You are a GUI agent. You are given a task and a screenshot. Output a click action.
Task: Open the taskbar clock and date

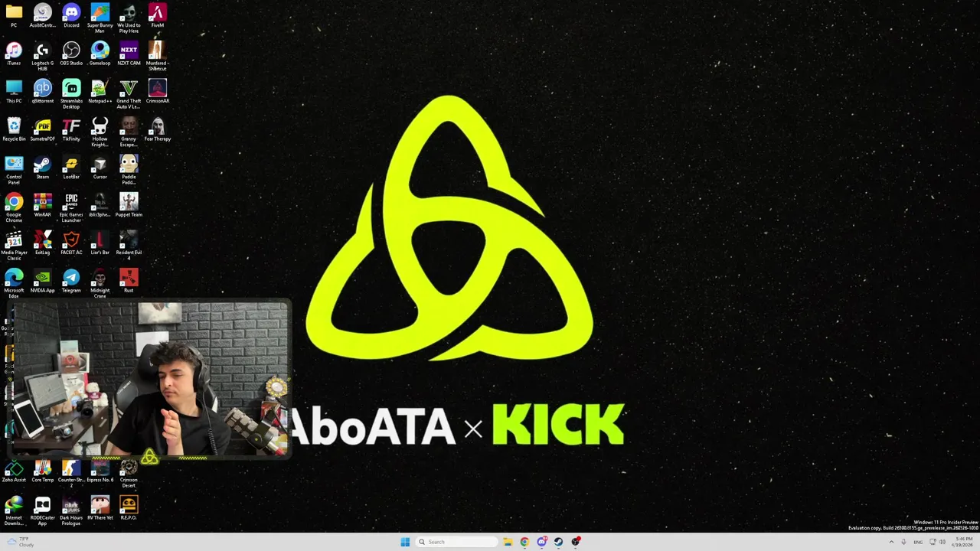(x=964, y=542)
